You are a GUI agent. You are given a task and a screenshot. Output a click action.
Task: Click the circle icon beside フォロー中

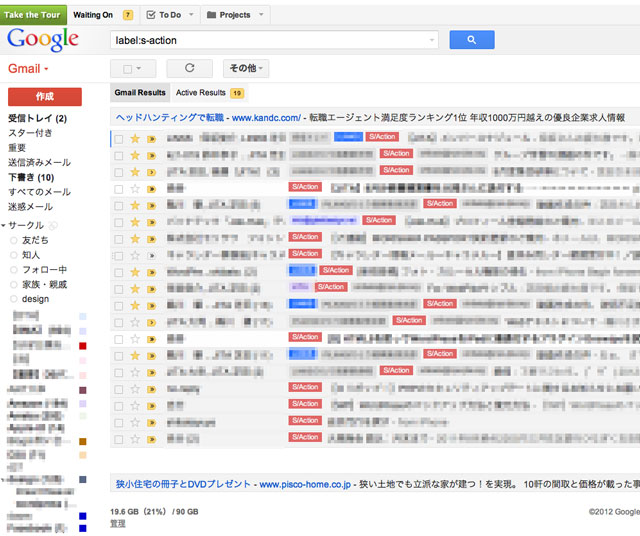point(13,270)
